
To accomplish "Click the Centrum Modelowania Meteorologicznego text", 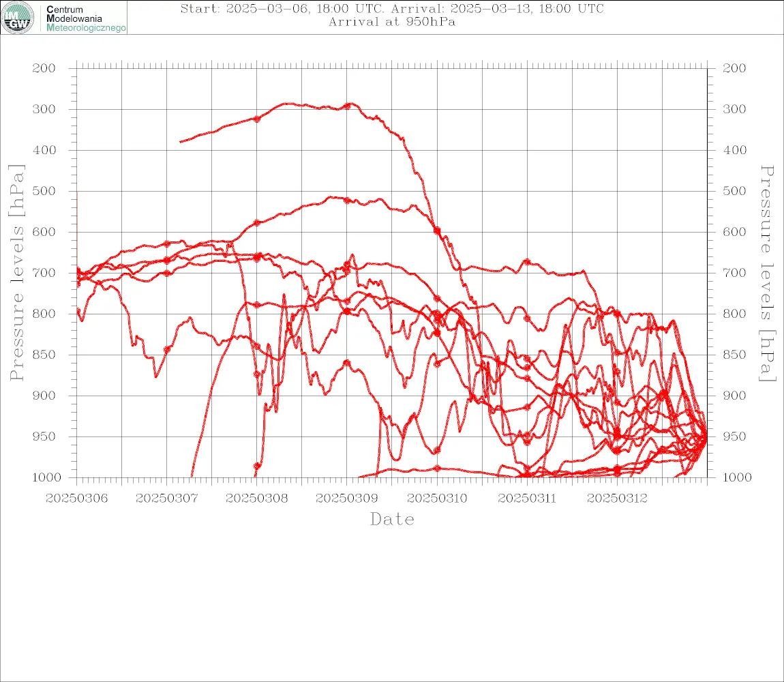I will [x=85, y=18].
